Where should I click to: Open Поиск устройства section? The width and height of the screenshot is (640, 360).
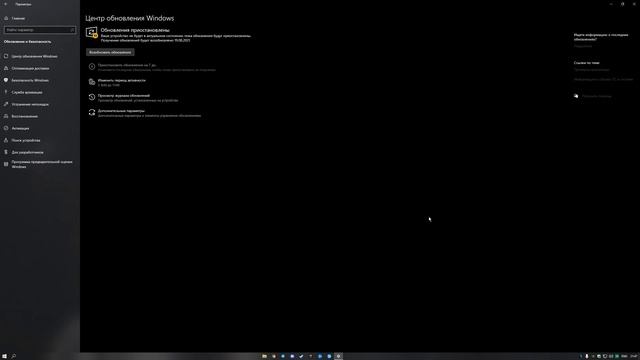[22, 140]
